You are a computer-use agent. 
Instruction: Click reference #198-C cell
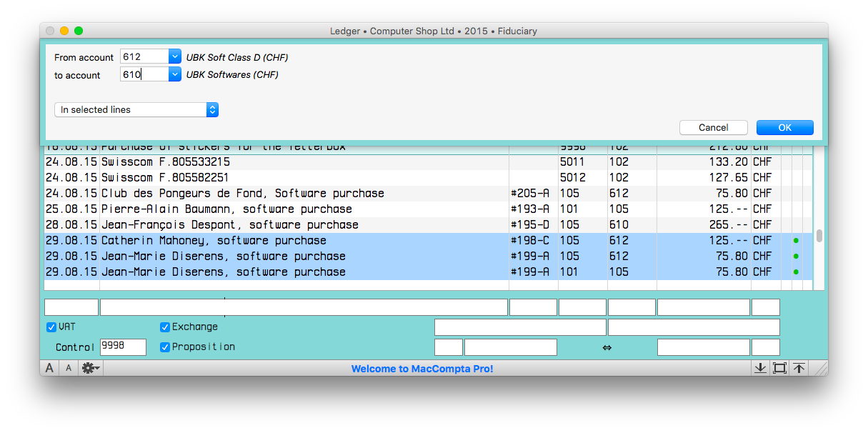pos(530,241)
